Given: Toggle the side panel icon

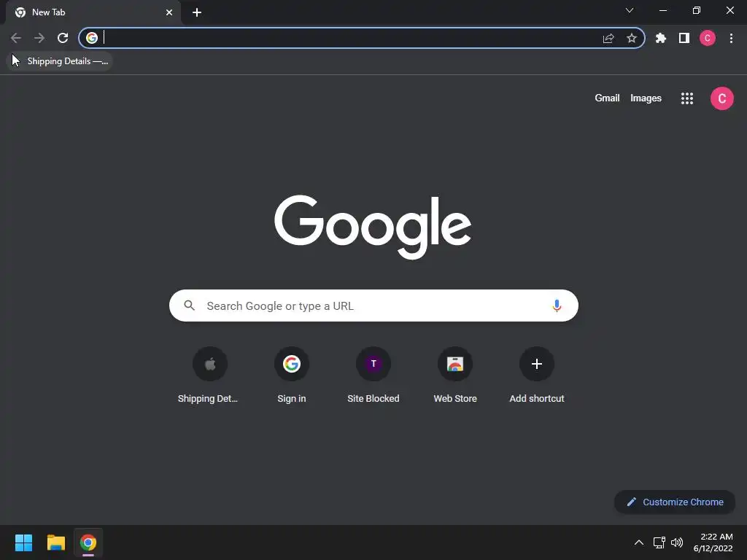Looking at the screenshot, I should 684,38.
